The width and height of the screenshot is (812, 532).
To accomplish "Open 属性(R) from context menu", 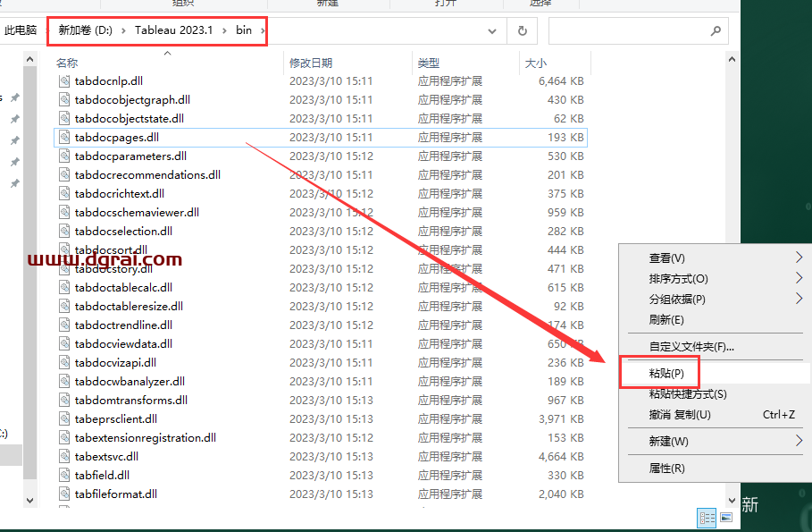I will (x=716, y=469).
